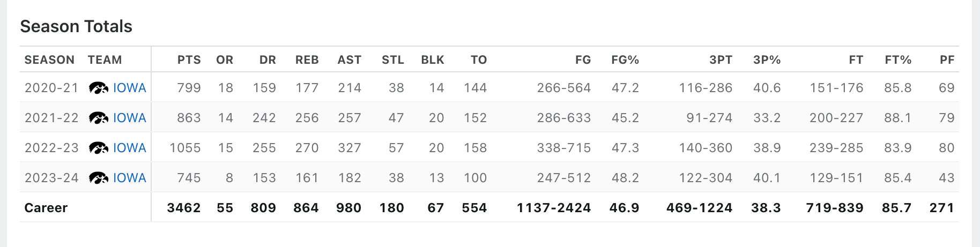The height and width of the screenshot is (247, 980).
Task: Click the AST column header
Action: (349, 60)
